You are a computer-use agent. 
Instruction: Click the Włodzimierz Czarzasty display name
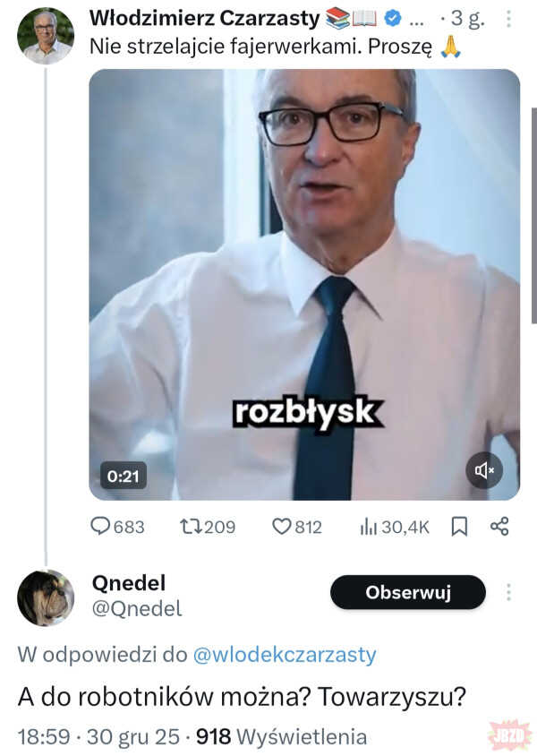(x=205, y=17)
